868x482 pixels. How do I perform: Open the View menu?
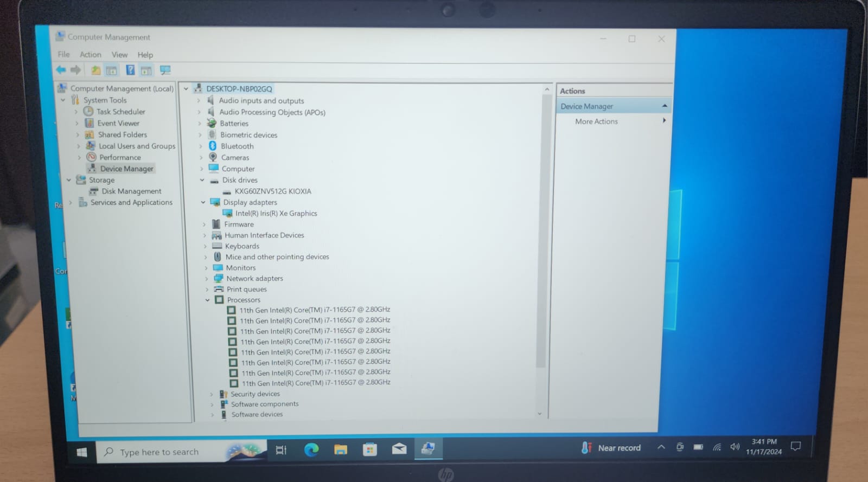pos(120,55)
